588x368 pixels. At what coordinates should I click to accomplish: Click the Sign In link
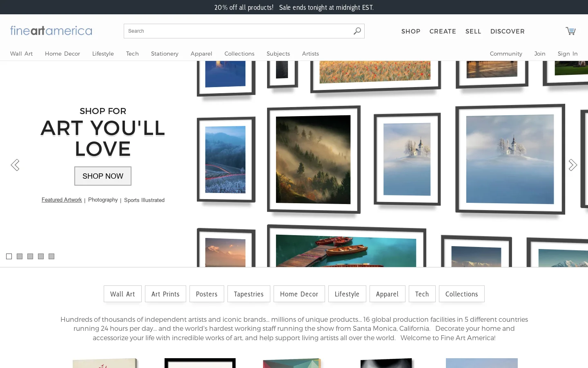[568, 54]
